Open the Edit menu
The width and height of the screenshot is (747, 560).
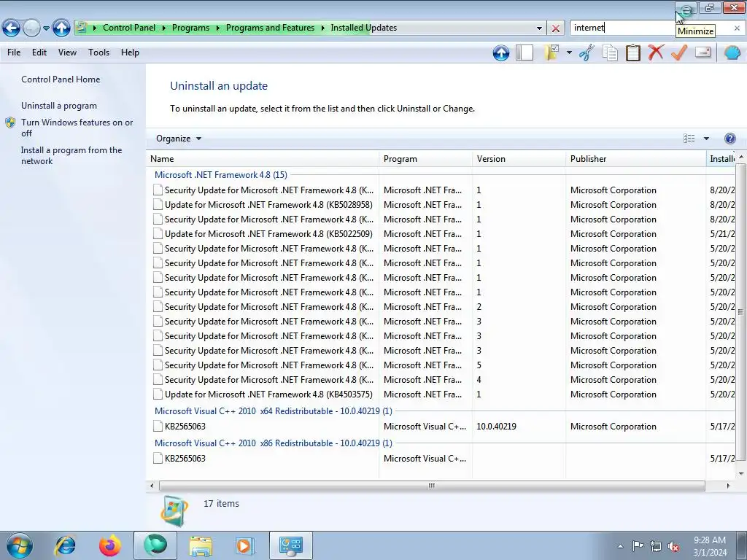tap(39, 52)
